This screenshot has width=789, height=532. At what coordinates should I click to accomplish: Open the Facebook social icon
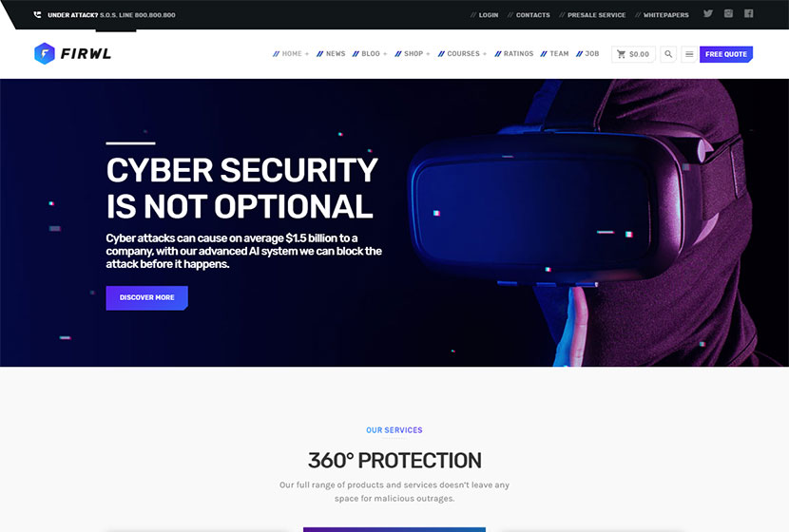[x=749, y=13]
